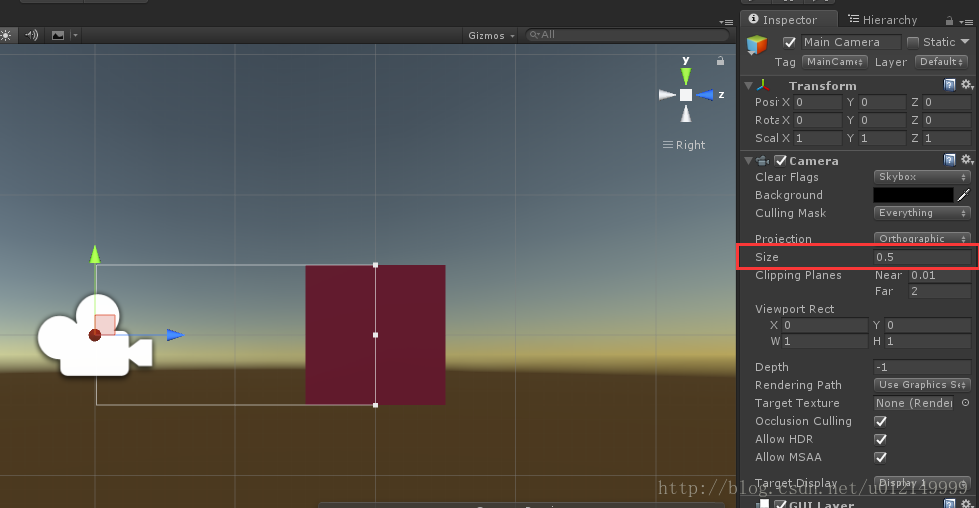Toggle the Static checkbox
This screenshot has width=979, height=508.
pyautogui.click(x=913, y=42)
